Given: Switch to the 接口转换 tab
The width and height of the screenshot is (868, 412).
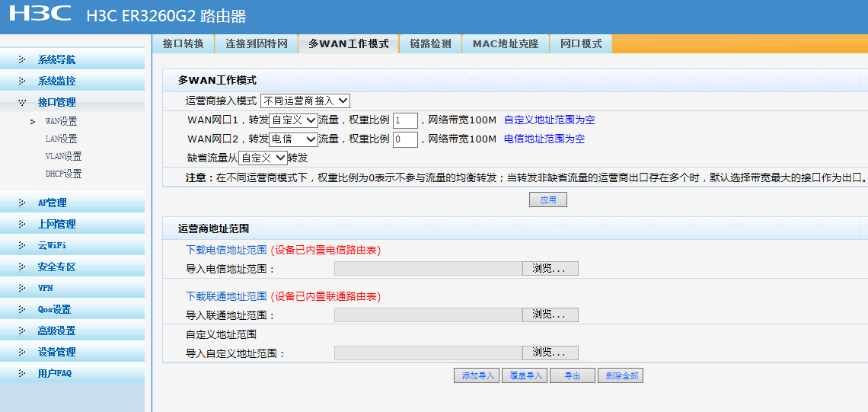Looking at the screenshot, I should tap(183, 43).
